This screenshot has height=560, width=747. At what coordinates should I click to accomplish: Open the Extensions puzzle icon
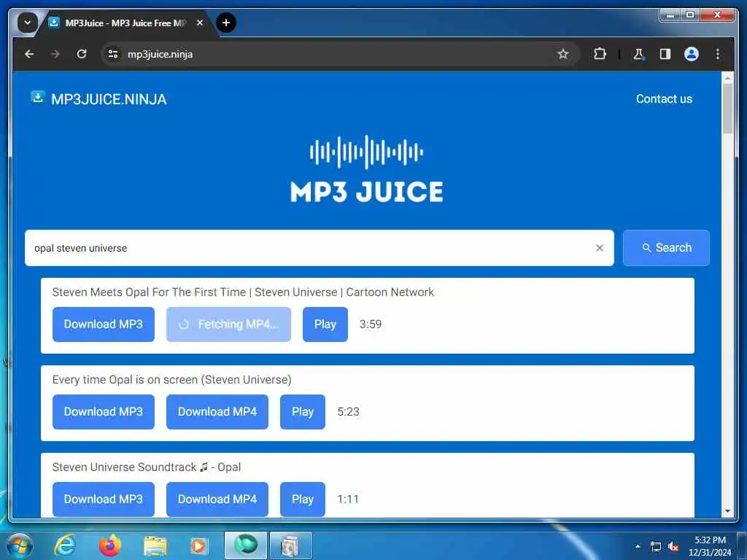click(600, 54)
